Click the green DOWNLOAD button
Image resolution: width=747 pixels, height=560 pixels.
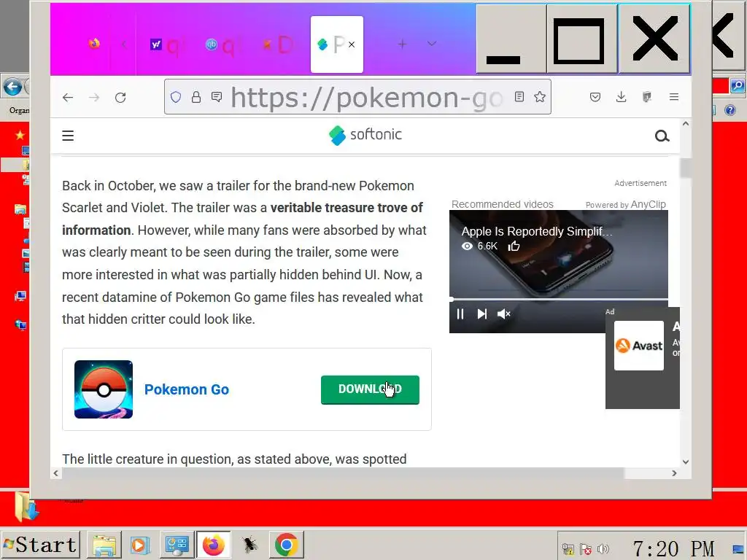pyautogui.click(x=370, y=389)
